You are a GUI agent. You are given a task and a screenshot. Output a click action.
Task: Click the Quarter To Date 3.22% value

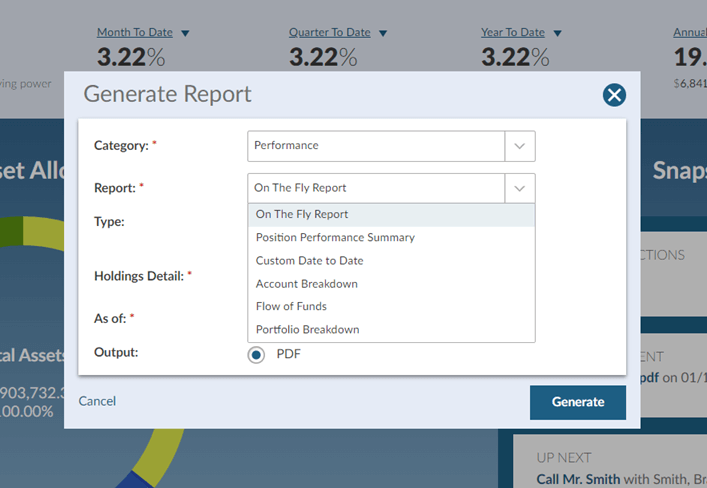(323, 58)
